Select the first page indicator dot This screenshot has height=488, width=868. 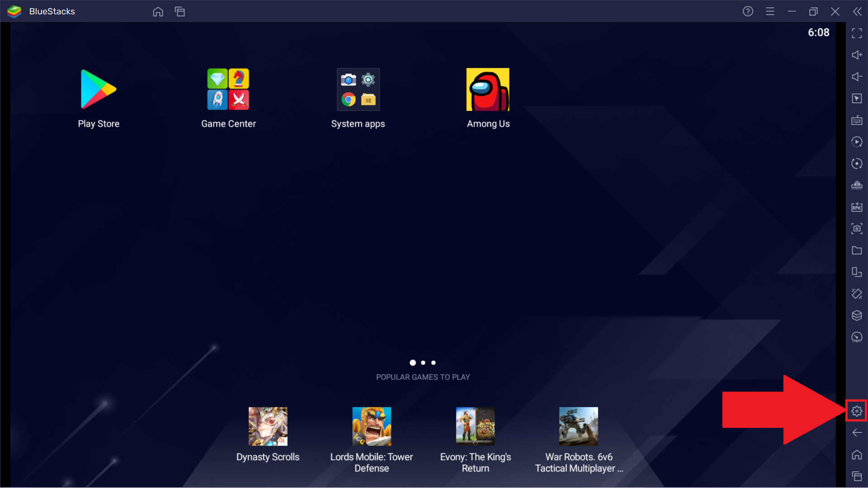[413, 363]
